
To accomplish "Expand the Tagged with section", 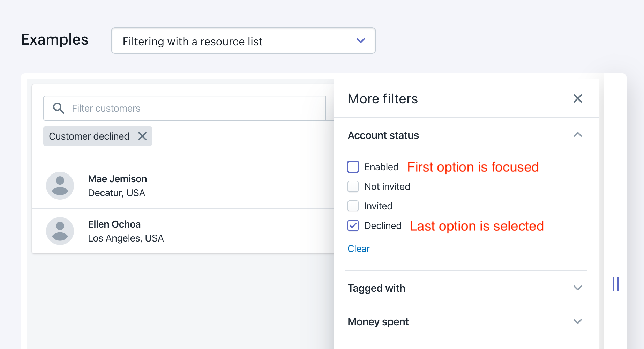I will click(577, 288).
